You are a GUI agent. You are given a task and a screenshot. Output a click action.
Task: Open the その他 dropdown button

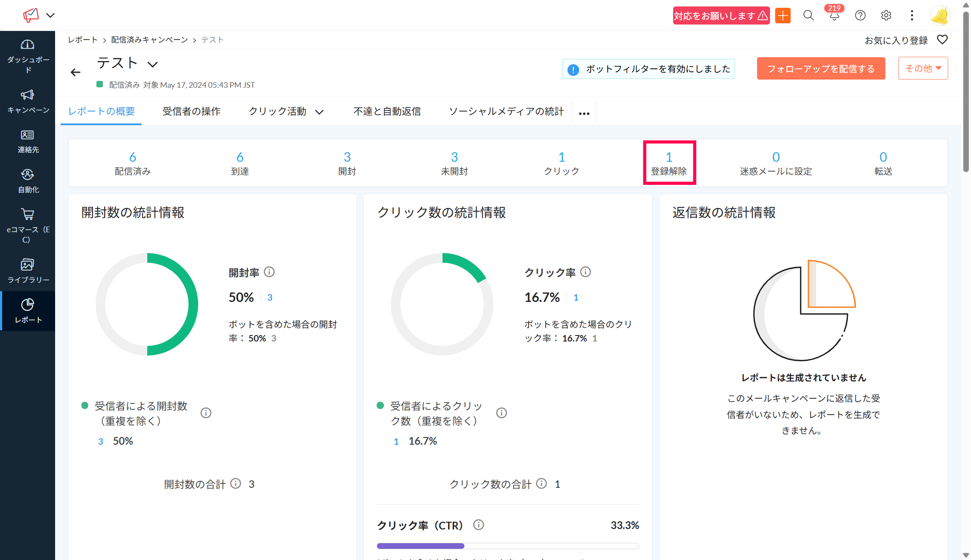923,68
